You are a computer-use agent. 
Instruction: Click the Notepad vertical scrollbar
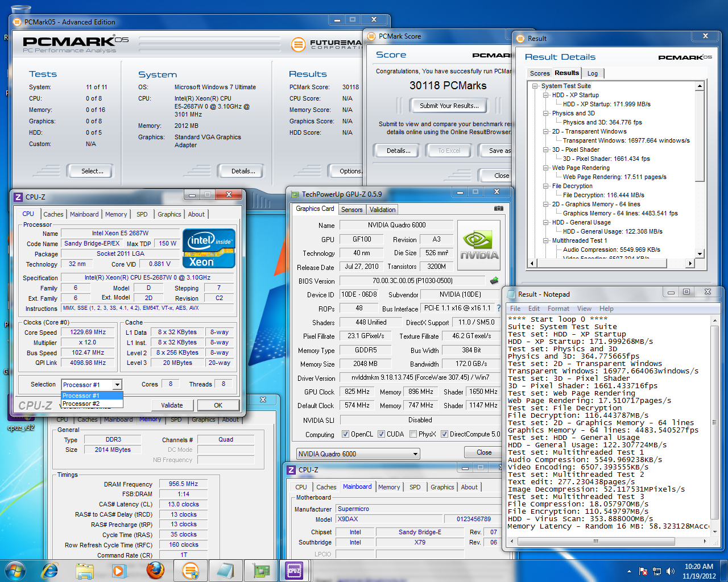click(x=714, y=426)
